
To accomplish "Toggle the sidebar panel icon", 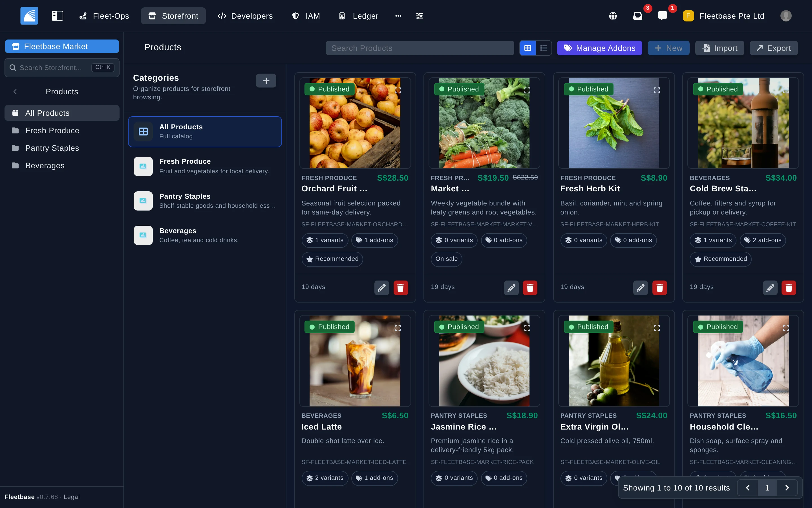I will coord(58,16).
